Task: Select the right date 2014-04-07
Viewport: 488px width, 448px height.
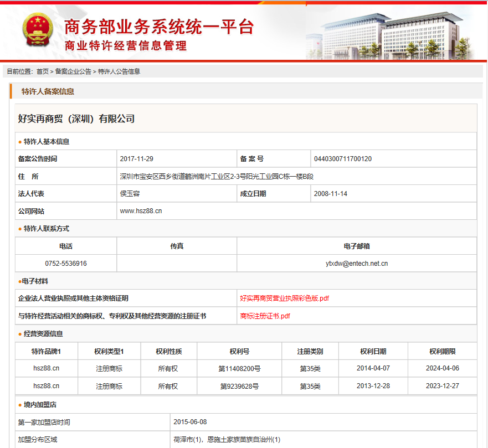Action: point(373,368)
